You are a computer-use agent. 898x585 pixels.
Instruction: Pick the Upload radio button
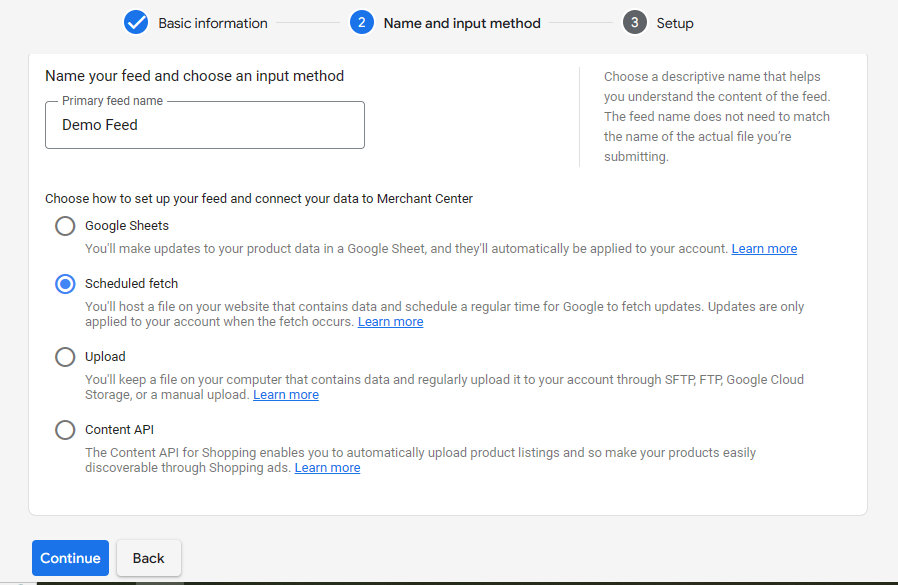(65, 357)
